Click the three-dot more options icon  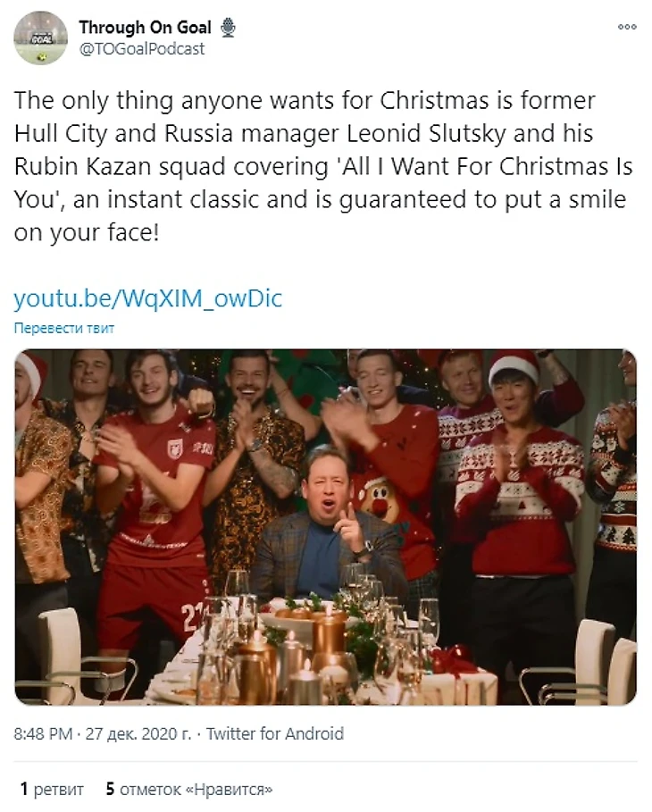click(627, 27)
